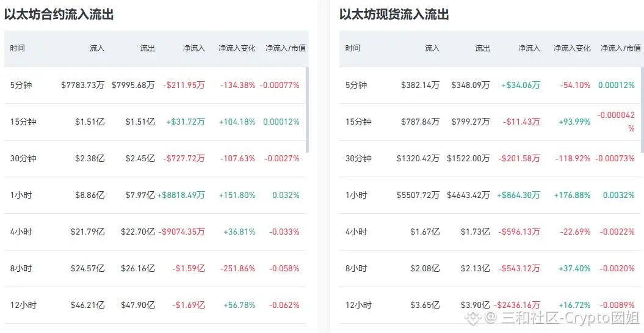Click the $8.86亿 inflow value
The height and width of the screenshot is (333, 644).
click(90, 195)
